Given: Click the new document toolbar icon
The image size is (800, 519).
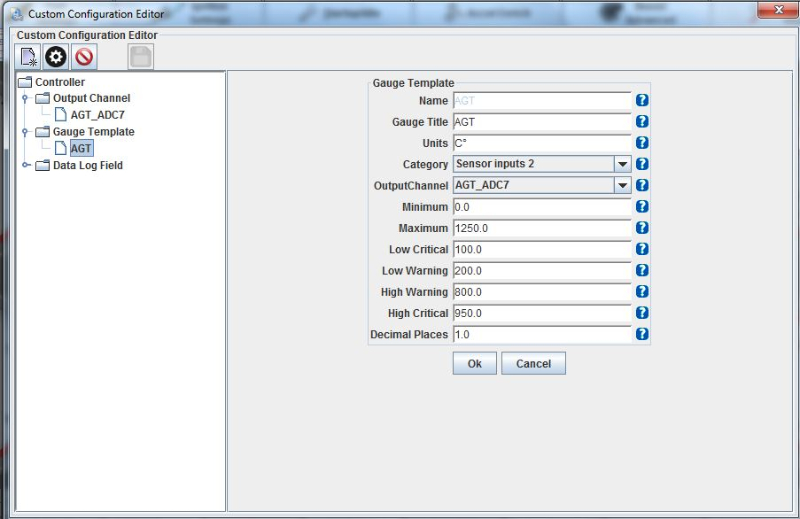Looking at the screenshot, I should (29, 57).
